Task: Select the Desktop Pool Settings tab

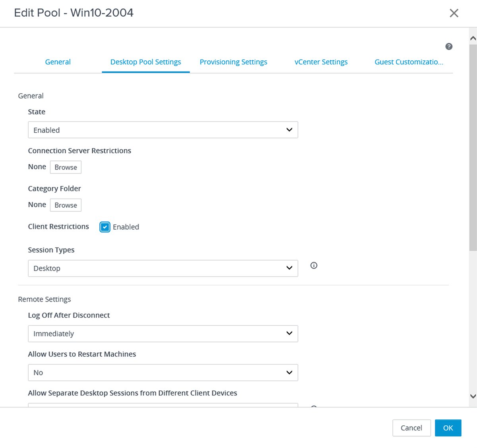Action: (145, 62)
